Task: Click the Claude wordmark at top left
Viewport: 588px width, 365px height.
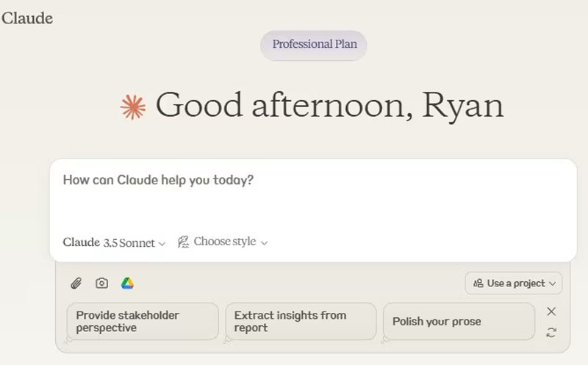Action: 27,18
